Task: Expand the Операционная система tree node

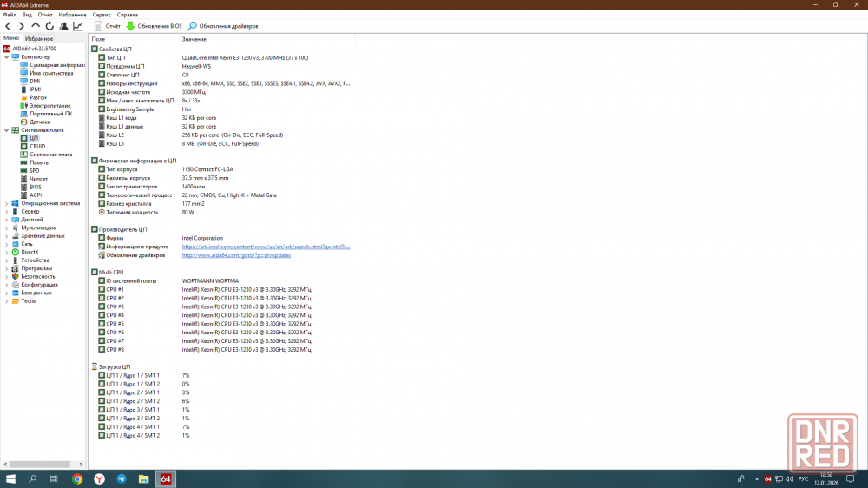Action: click(6, 203)
